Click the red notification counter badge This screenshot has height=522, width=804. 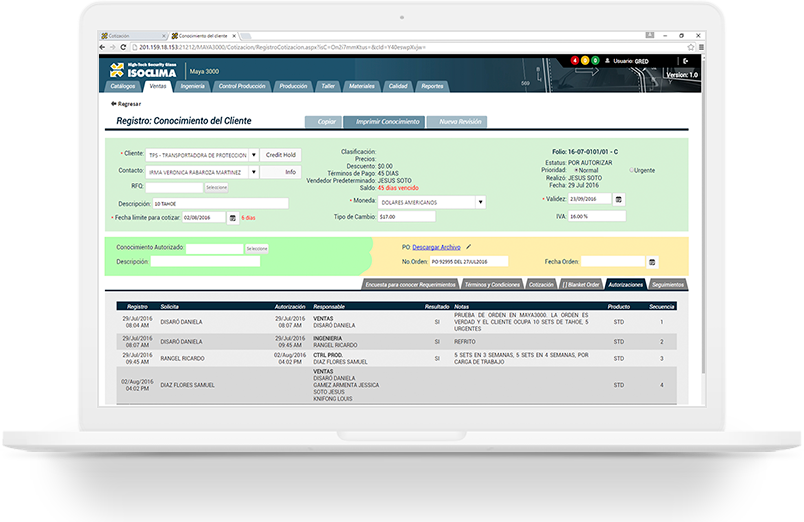tap(575, 61)
